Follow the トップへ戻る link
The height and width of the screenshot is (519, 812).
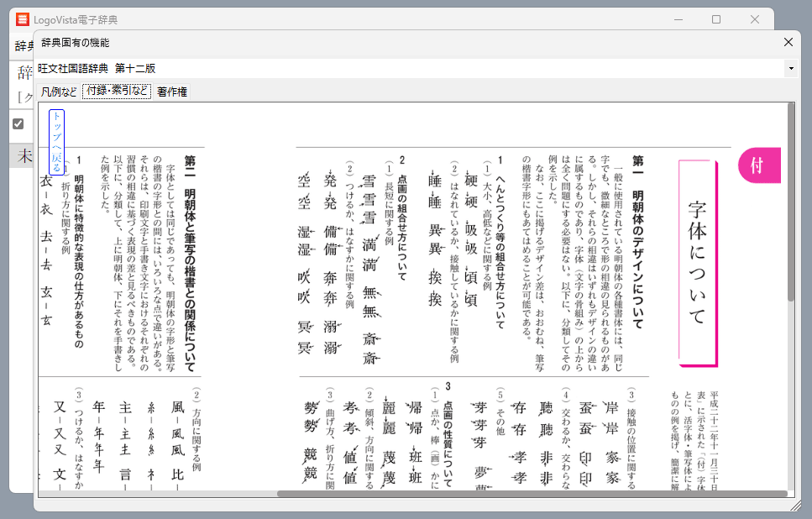tap(57, 141)
